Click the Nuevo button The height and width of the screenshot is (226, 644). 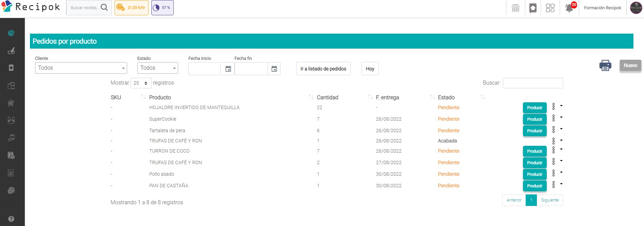click(630, 66)
